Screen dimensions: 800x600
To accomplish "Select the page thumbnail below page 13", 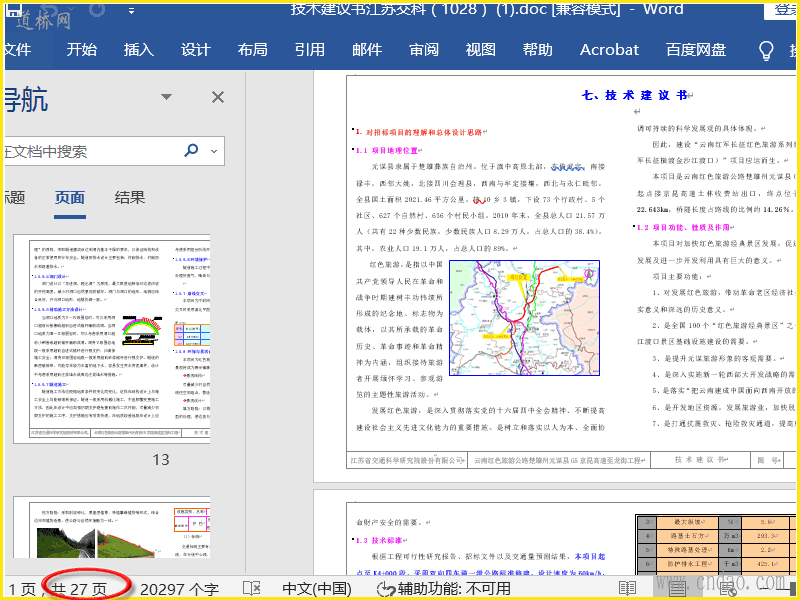I will [112, 527].
